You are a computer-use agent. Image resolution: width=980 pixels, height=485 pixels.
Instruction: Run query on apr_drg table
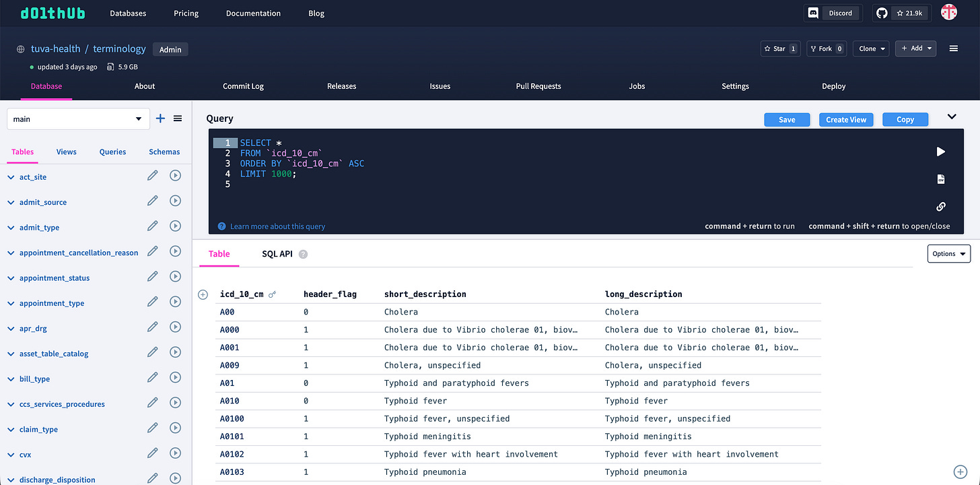(x=175, y=327)
